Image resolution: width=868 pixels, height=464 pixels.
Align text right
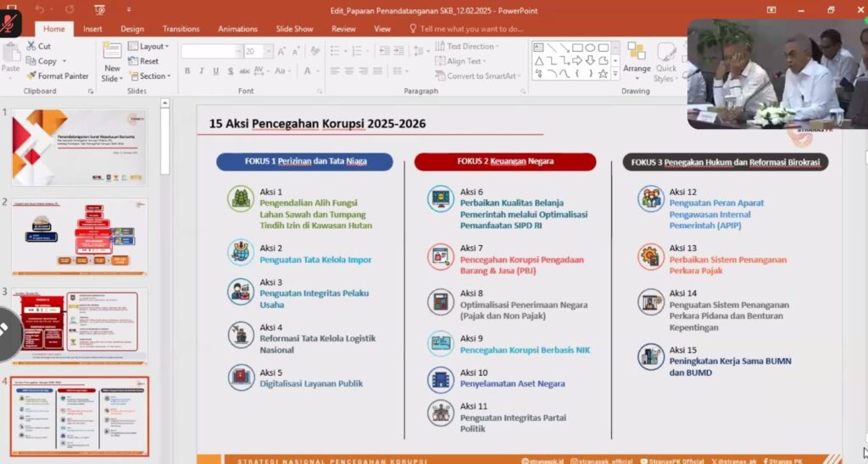[363, 71]
